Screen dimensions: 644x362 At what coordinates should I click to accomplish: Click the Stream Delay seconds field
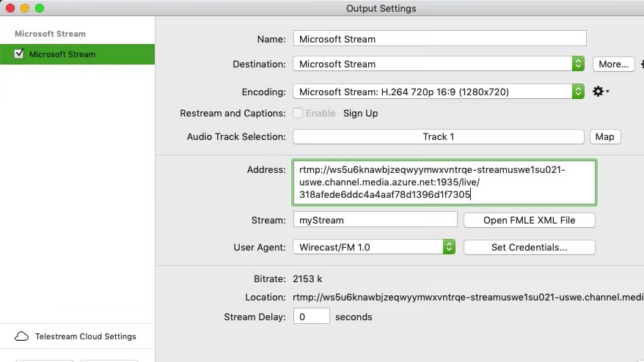click(311, 317)
